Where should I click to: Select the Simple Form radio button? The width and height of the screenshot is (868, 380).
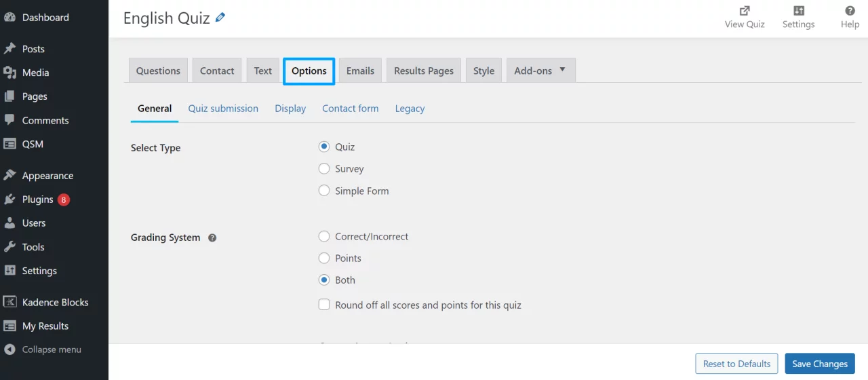(324, 191)
